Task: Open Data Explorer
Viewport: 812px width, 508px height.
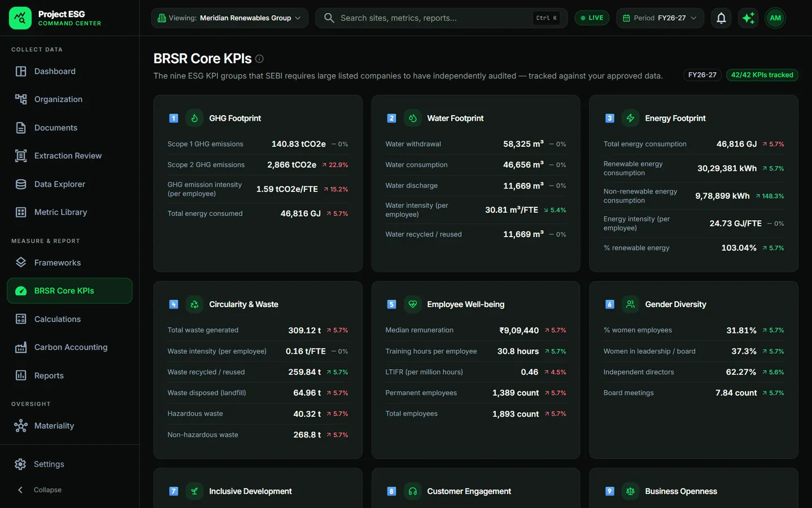Action: click(x=69, y=184)
